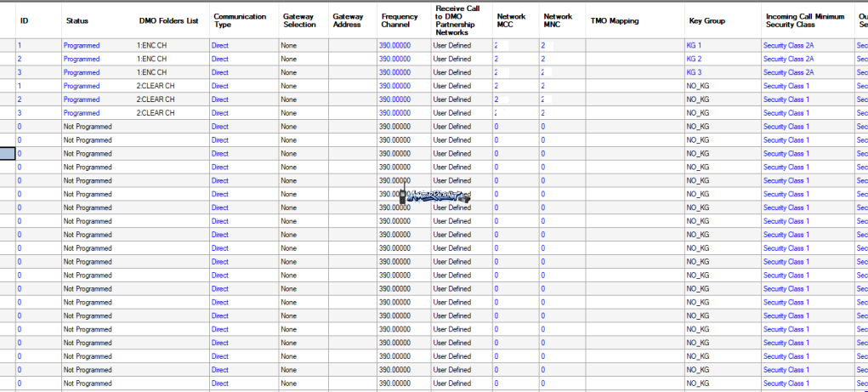Image resolution: width=868 pixels, height=392 pixels.
Task: Click User Defined in the first row
Action: (451, 45)
